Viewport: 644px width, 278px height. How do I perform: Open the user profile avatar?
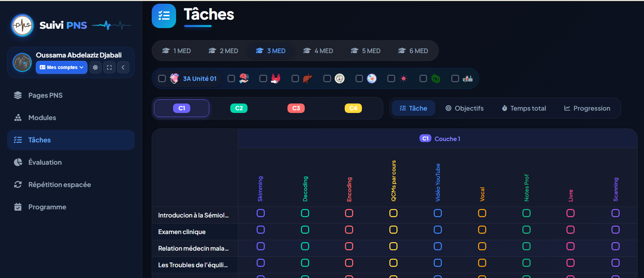(22, 63)
